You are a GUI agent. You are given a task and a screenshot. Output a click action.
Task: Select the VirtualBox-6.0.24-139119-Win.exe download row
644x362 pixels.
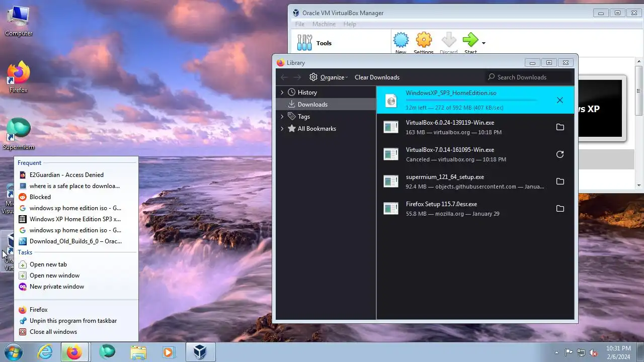pos(475,127)
